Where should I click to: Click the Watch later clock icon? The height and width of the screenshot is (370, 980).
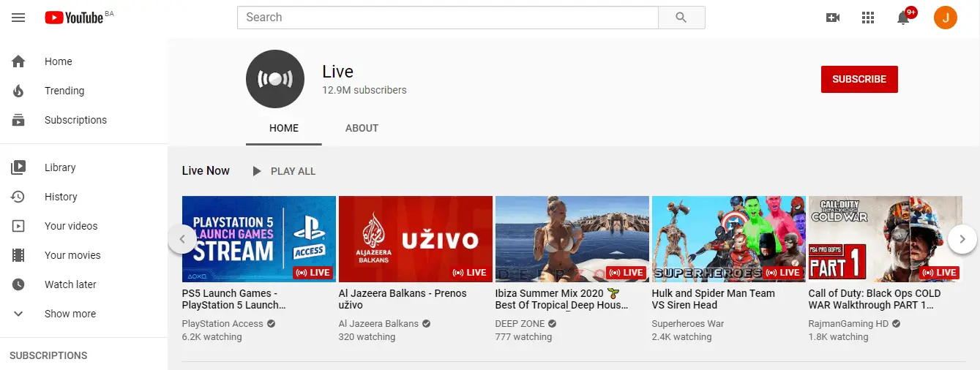click(18, 284)
